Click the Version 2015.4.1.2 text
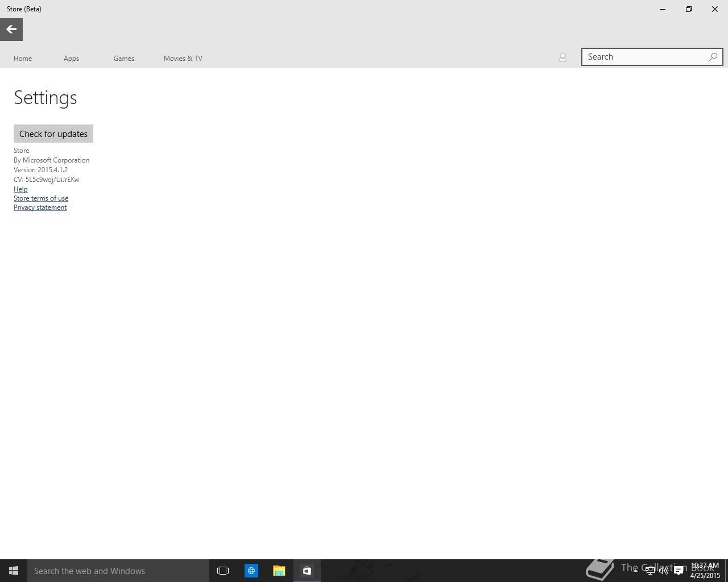 41,170
